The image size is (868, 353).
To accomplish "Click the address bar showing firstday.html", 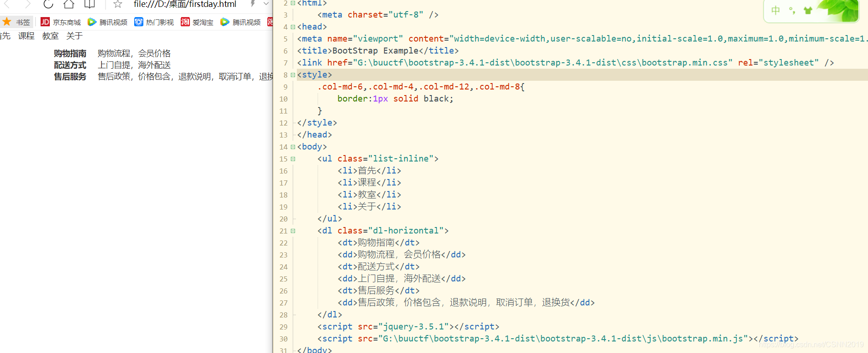I will click(x=185, y=4).
